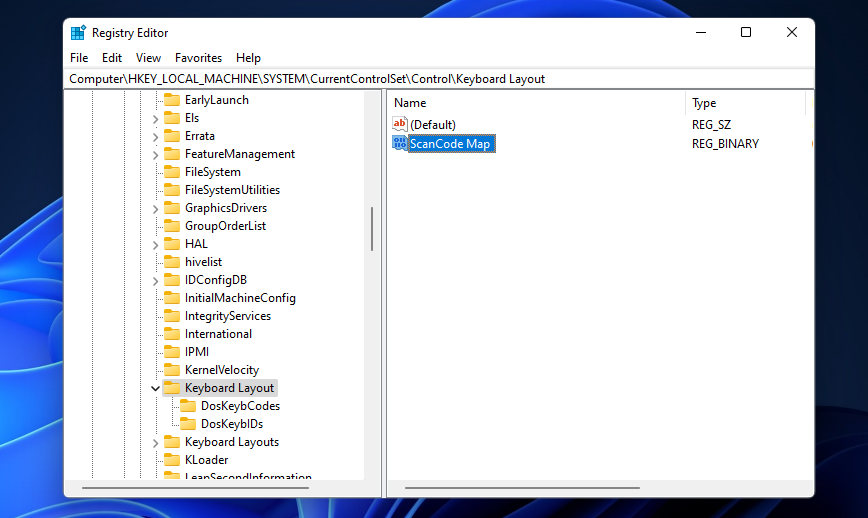This screenshot has width=868, height=518.
Task: Expand the Keyboard Layouts key
Action: (x=156, y=442)
